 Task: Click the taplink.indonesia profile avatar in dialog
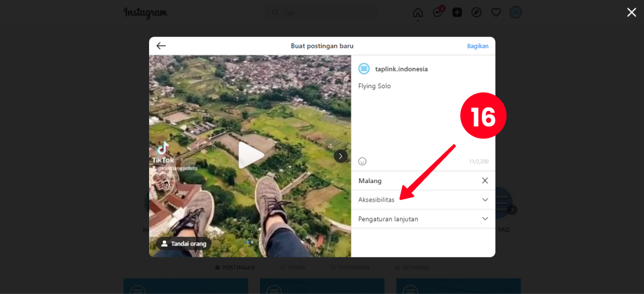point(364,69)
